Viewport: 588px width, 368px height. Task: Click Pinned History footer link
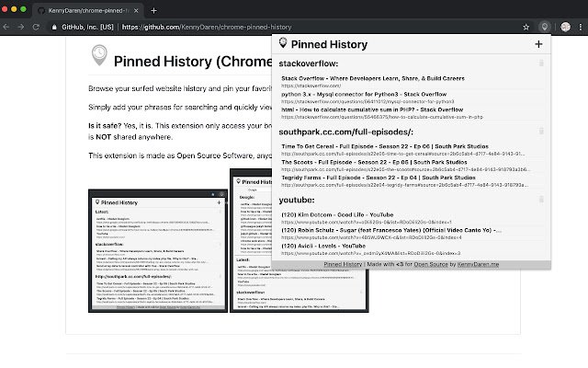[x=343, y=264]
